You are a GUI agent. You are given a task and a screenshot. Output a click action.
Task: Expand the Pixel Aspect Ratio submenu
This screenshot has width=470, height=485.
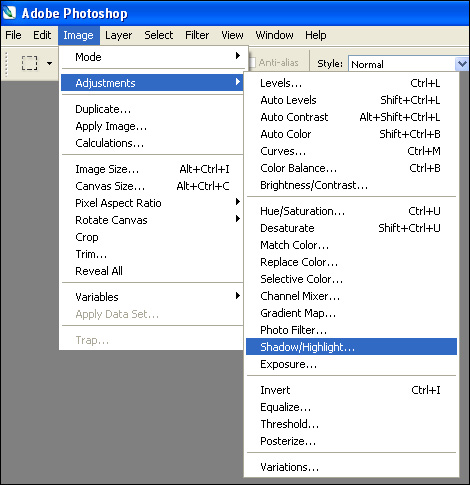tap(153, 203)
